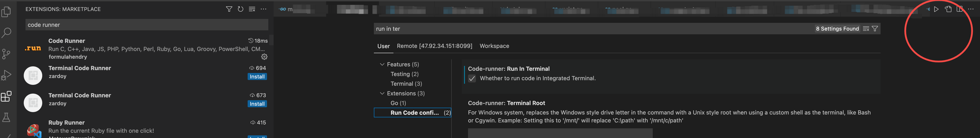980x138 pixels.
Task: Open the Run and Debug view
Action: (6, 75)
